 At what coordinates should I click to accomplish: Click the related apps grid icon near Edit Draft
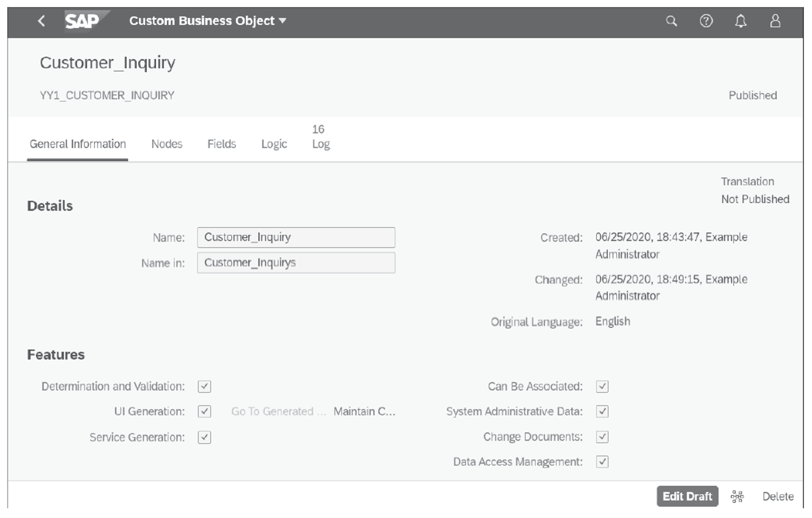[738, 496]
